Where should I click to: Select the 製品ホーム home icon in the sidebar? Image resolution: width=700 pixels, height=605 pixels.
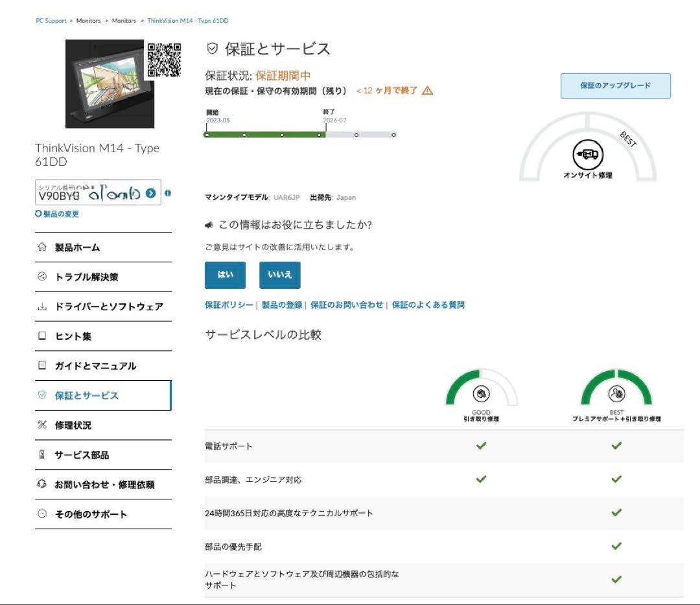click(43, 247)
